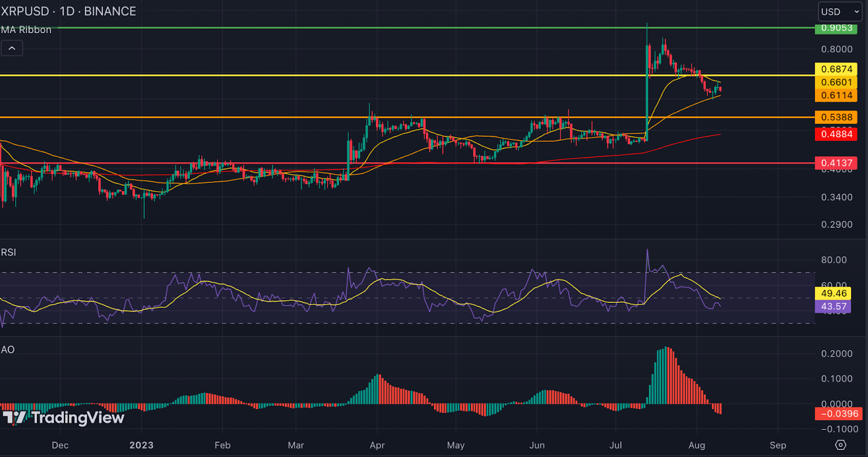Click the 0.6601 price label
The width and height of the screenshot is (868, 457).
pos(836,82)
